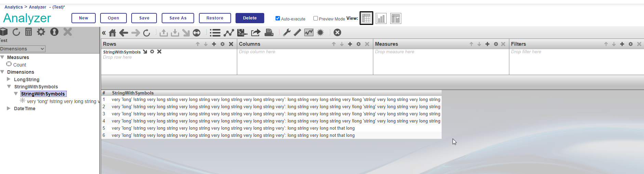Click the Restore button
The width and height of the screenshot is (644, 174).
click(x=215, y=18)
